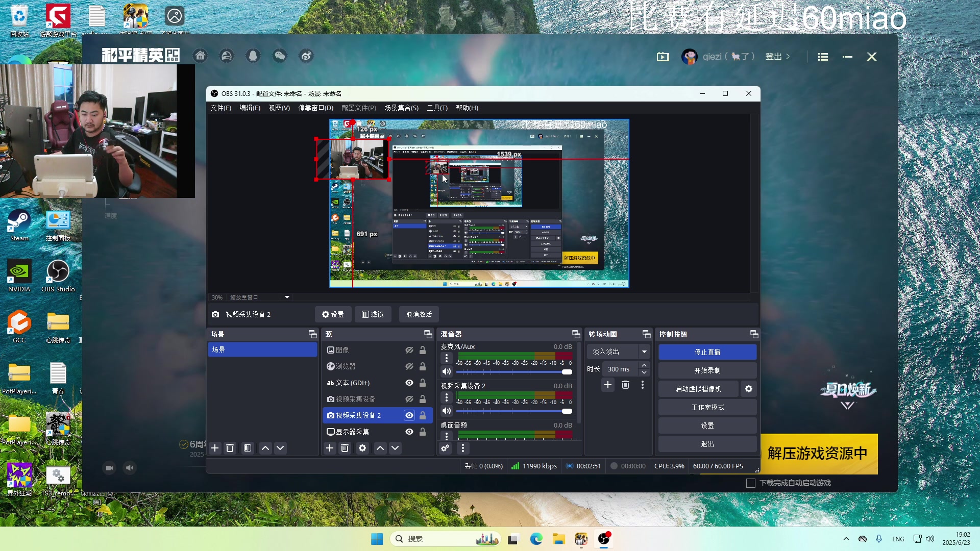Mute the 麦克风/Aux speaker icon
This screenshot has width=980, height=551.
click(x=447, y=371)
